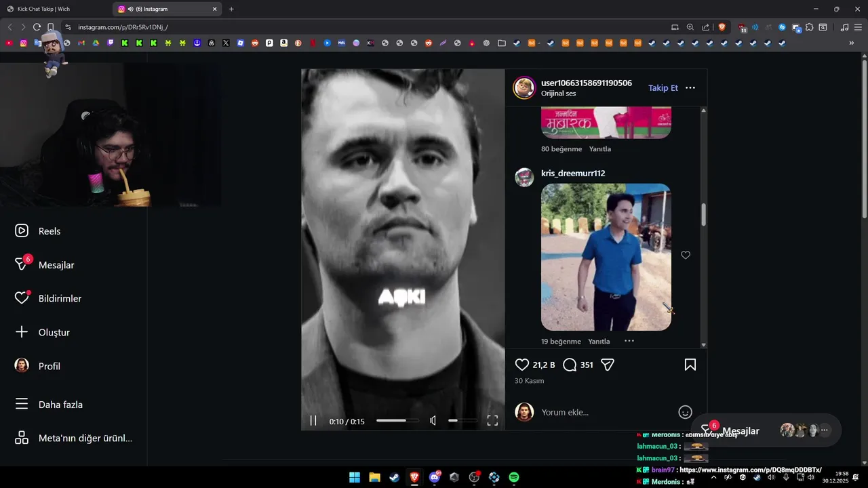Open post options three dots menu
This screenshot has width=868, height=488.
pos(690,88)
